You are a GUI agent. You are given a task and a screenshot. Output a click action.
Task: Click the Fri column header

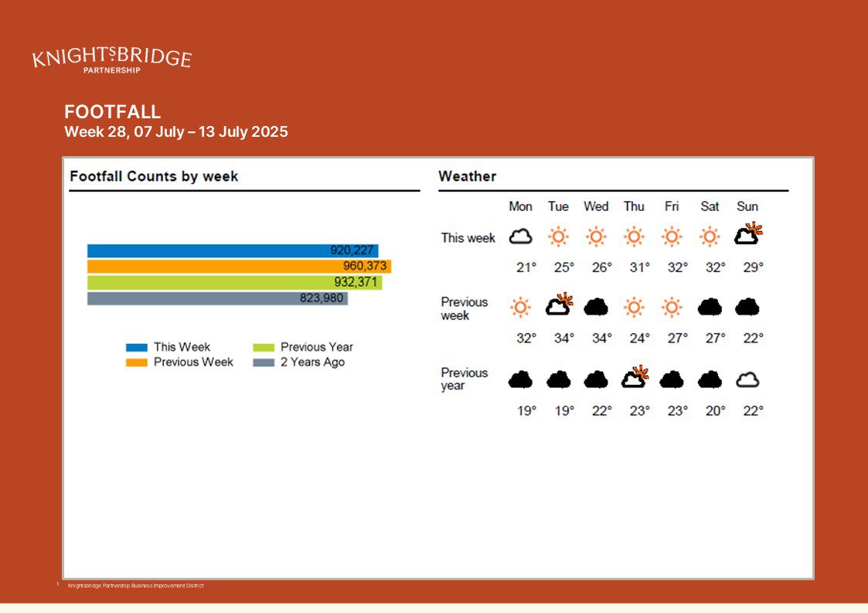672,206
